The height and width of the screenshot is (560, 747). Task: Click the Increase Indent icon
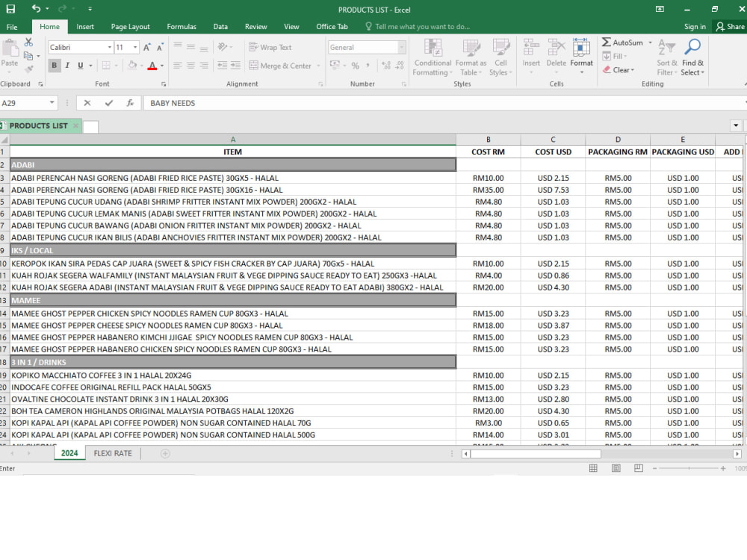(235, 65)
